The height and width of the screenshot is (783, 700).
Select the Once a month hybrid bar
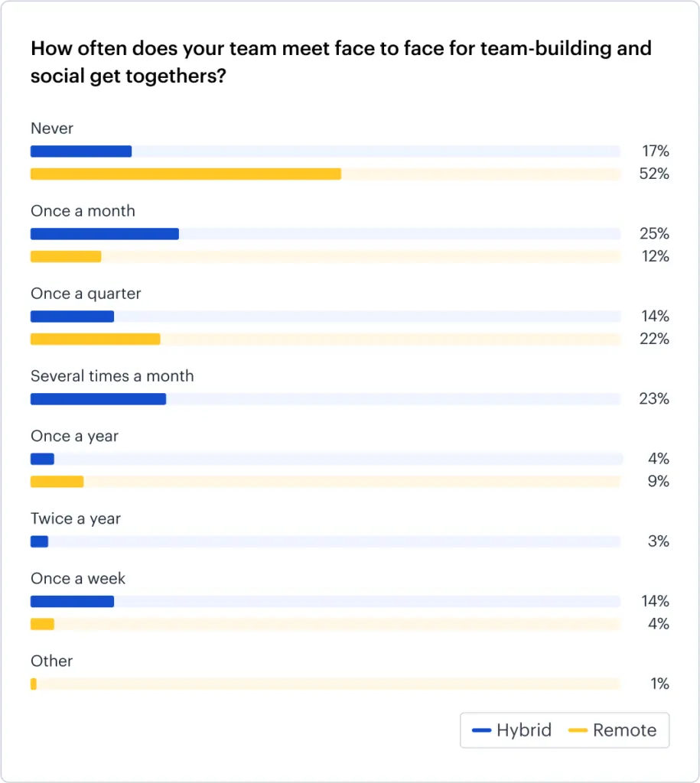click(x=104, y=234)
